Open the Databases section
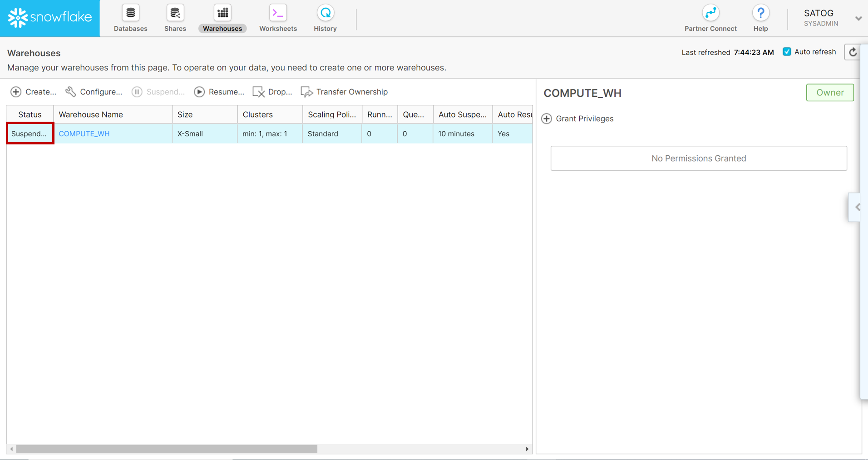 [x=130, y=19]
